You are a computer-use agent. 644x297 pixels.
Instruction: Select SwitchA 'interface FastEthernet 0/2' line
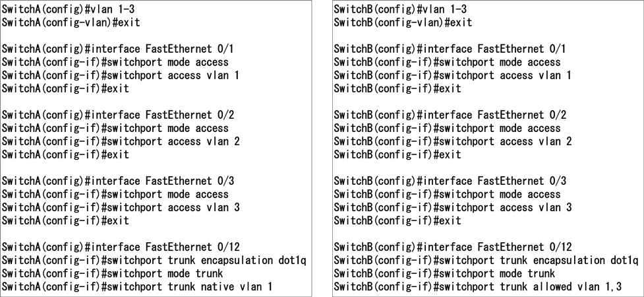[x=118, y=115]
